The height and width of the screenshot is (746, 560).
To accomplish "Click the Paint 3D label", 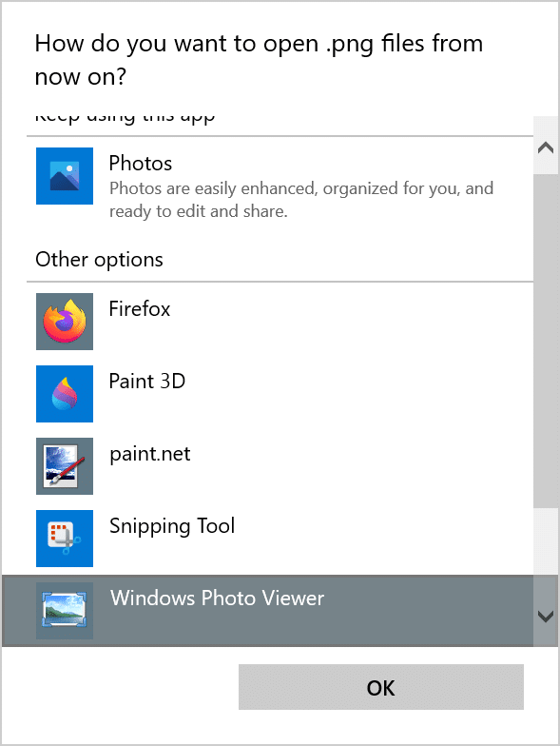I will 146,381.
